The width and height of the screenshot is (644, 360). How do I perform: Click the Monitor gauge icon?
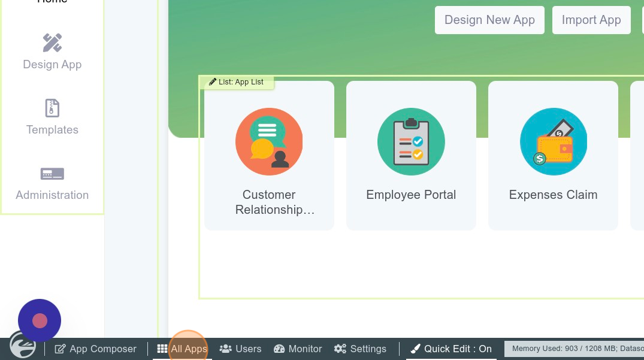click(279, 349)
